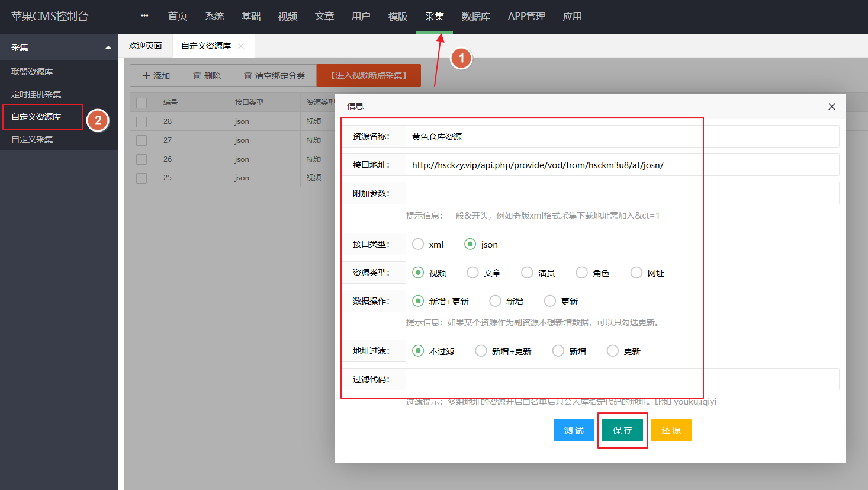Switch to the 欢迎页面 tab
This screenshot has width=868, height=490.
pyautogui.click(x=145, y=46)
